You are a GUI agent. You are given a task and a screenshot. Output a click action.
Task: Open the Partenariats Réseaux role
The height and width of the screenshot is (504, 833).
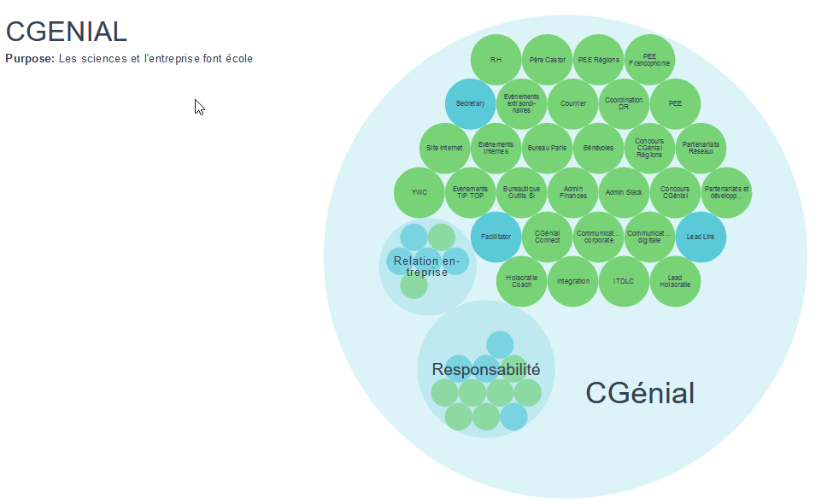coord(701,148)
